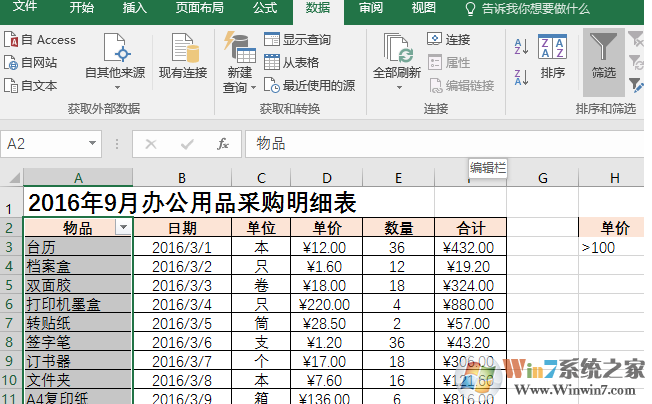The height and width of the screenshot is (404, 652).
Task: Open the 公式 (Formulas) tab
Action: click(264, 8)
